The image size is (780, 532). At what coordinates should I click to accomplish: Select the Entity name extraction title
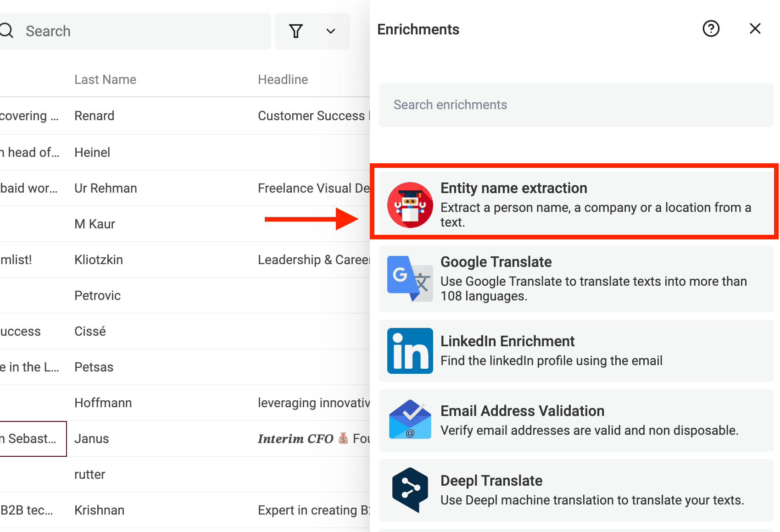(x=514, y=188)
